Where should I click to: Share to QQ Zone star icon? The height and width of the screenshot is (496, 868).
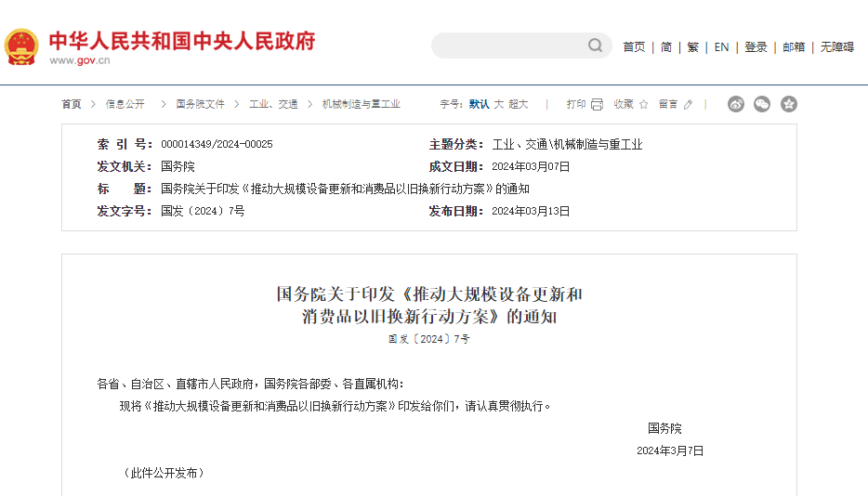[x=789, y=104]
